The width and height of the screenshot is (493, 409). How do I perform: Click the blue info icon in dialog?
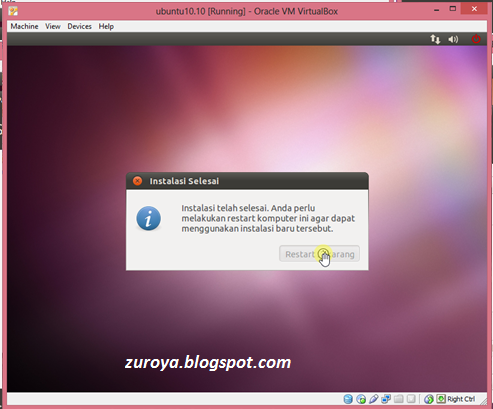point(149,219)
